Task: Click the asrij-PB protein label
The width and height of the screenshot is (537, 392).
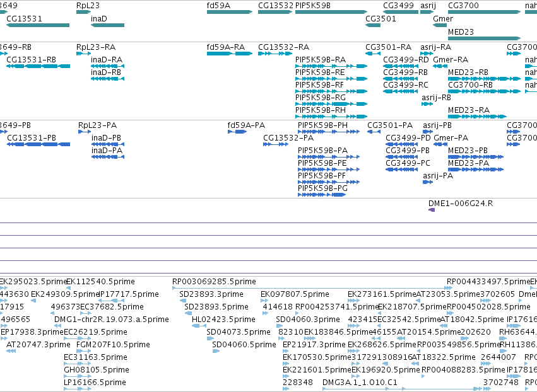Action: point(437,125)
